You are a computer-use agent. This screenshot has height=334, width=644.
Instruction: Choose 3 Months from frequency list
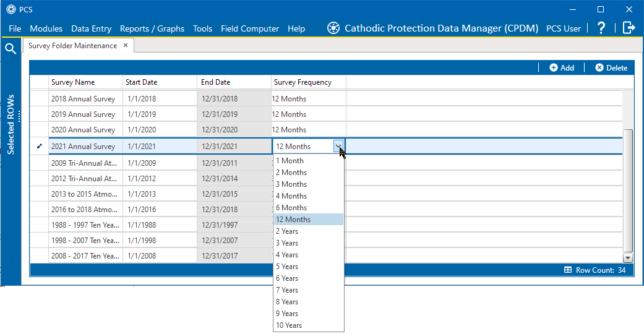coord(309,184)
